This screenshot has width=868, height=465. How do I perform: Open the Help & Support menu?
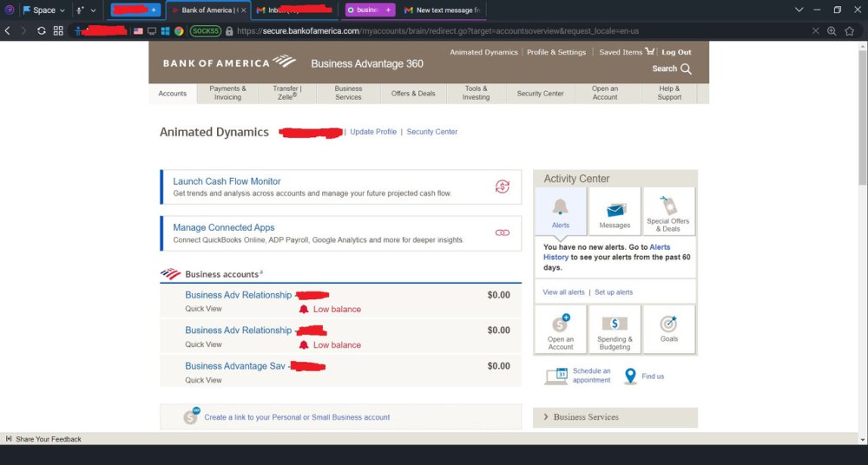tap(669, 93)
